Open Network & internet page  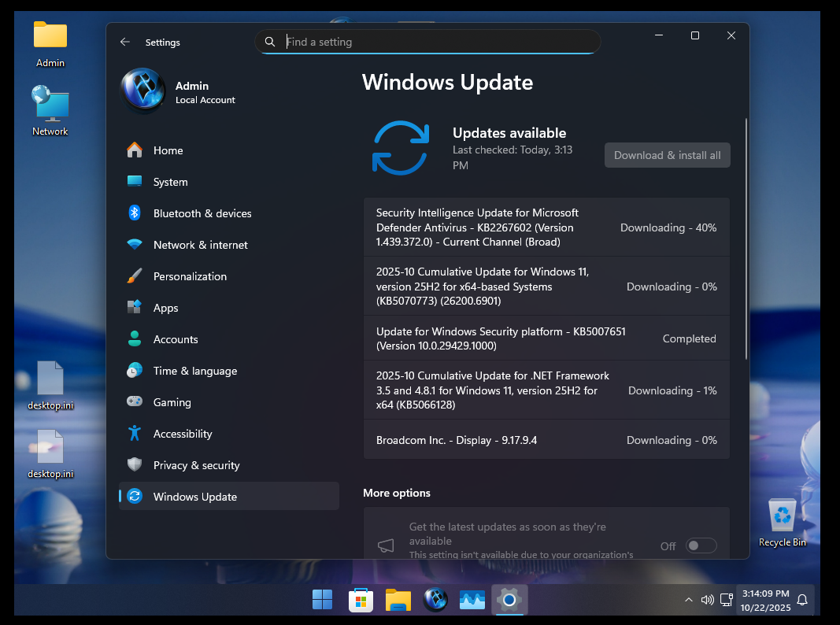point(229,245)
